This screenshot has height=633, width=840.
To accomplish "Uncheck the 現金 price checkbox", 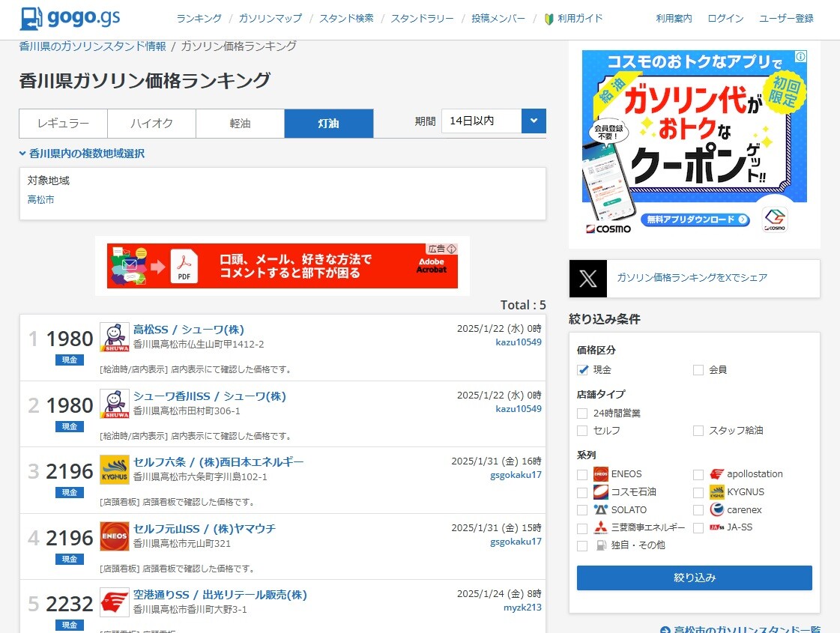I will coord(583,370).
